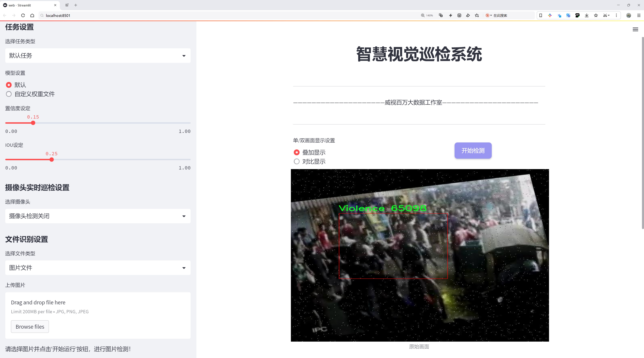This screenshot has height=358, width=644.
Task: Click the scissors screenshot tool icon
Action: 605,16
